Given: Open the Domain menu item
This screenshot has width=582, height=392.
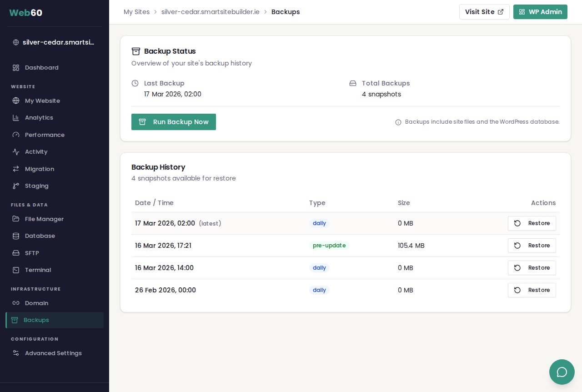Looking at the screenshot, I should 36,303.
